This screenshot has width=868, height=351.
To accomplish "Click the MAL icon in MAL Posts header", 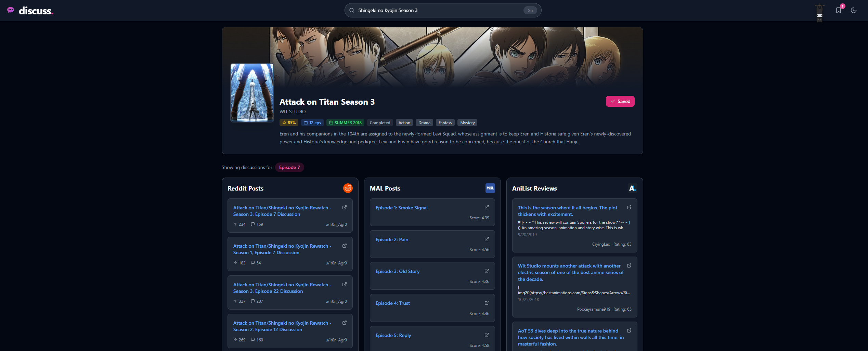I will pyautogui.click(x=490, y=188).
